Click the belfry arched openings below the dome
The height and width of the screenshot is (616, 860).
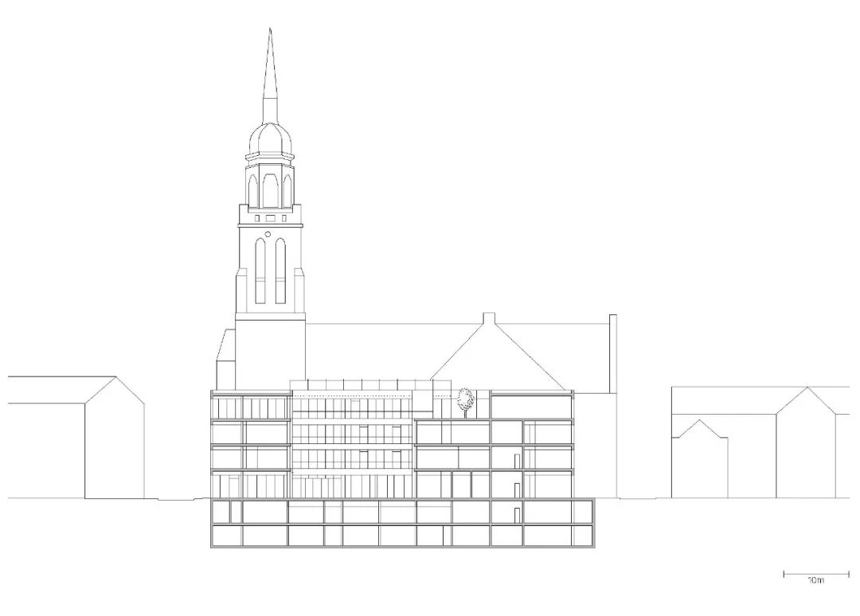(270, 189)
